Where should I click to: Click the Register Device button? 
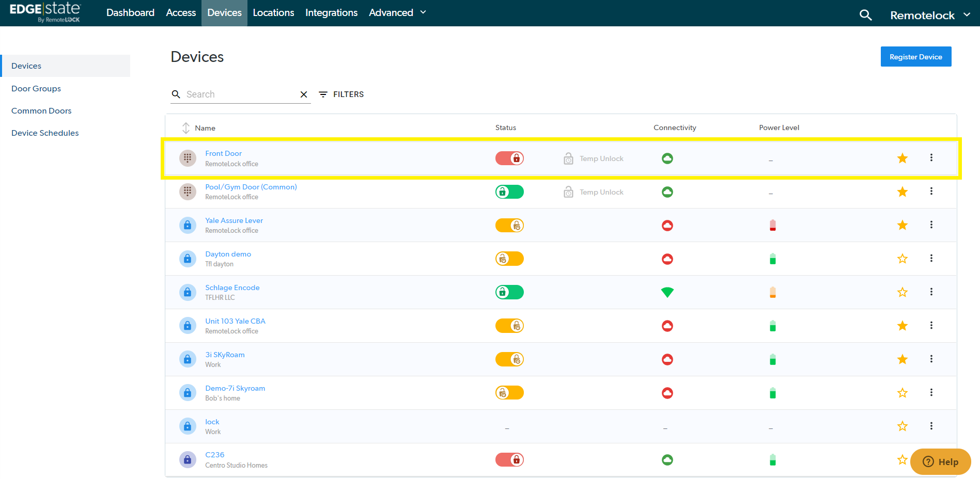coord(915,57)
